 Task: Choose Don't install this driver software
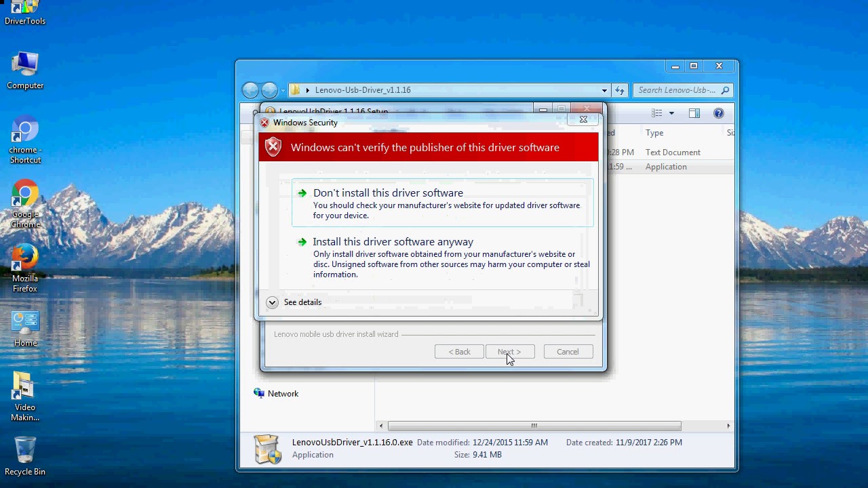pos(443,203)
